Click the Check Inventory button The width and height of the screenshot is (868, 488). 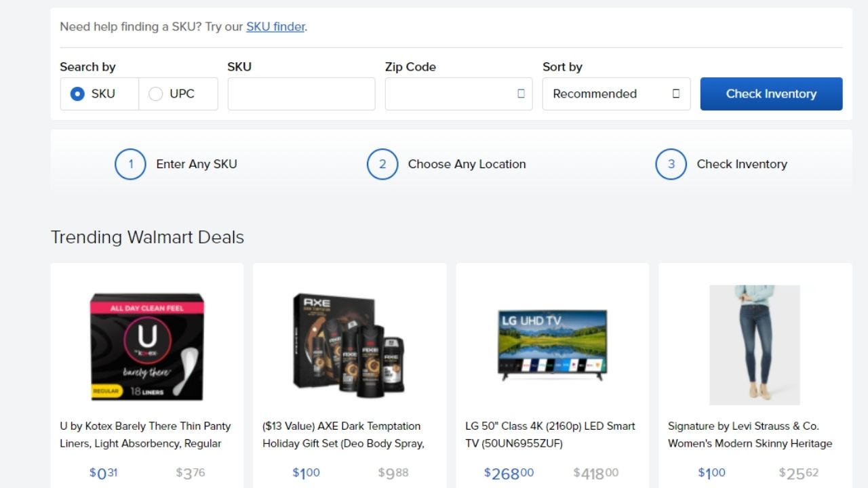(771, 94)
